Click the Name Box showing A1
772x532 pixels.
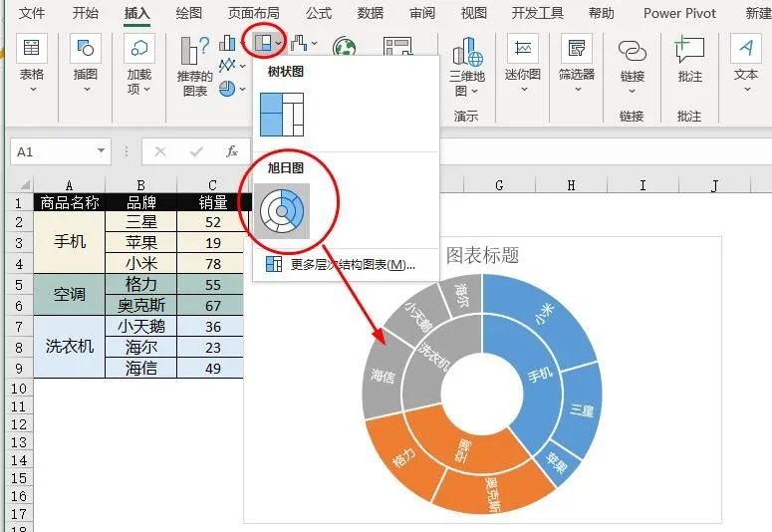click(x=61, y=151)
